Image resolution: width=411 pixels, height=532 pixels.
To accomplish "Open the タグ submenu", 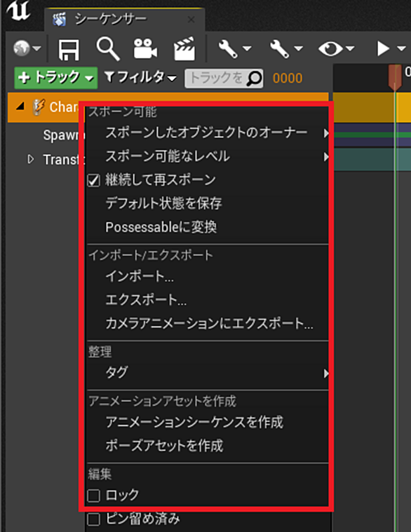I will point(208,373).
